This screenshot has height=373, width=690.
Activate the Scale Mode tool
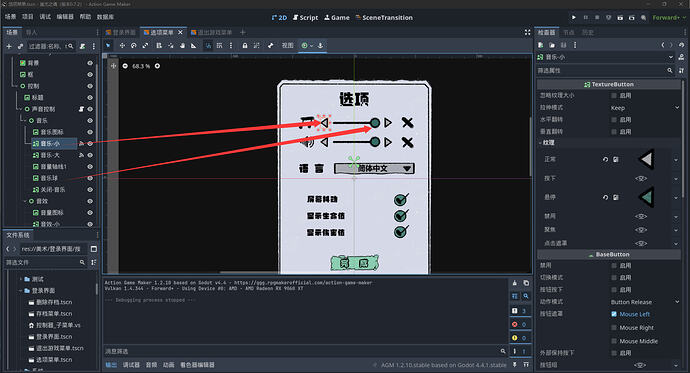coord(146,45)
